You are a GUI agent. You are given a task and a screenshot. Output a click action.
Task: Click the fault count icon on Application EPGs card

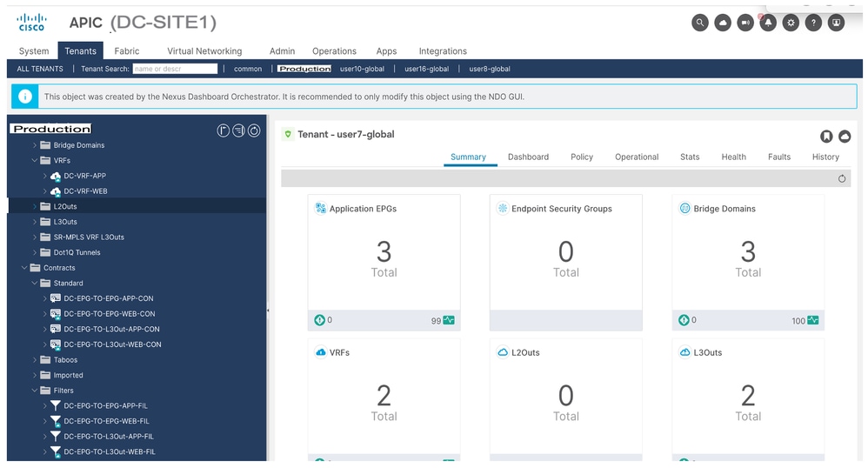coord(319,320)
